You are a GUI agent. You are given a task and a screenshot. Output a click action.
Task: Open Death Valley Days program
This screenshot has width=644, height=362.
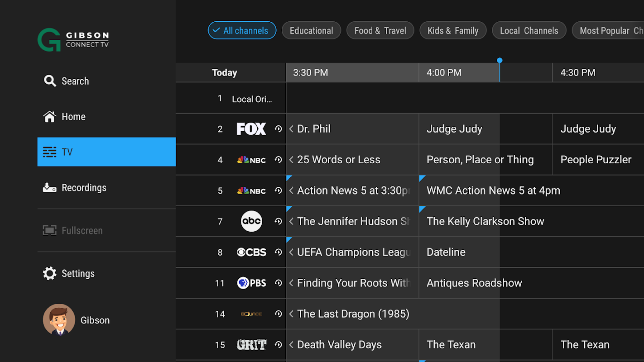tap(352, 344)
